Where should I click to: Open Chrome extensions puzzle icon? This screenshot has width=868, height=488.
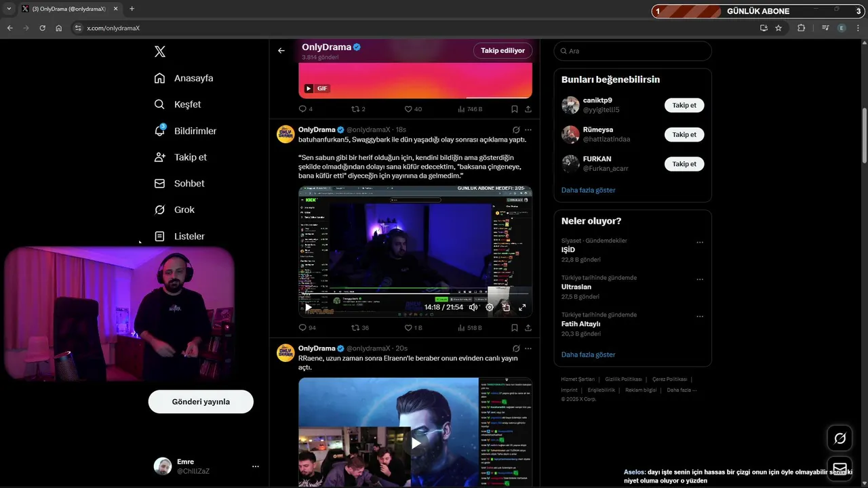point(802,28)
